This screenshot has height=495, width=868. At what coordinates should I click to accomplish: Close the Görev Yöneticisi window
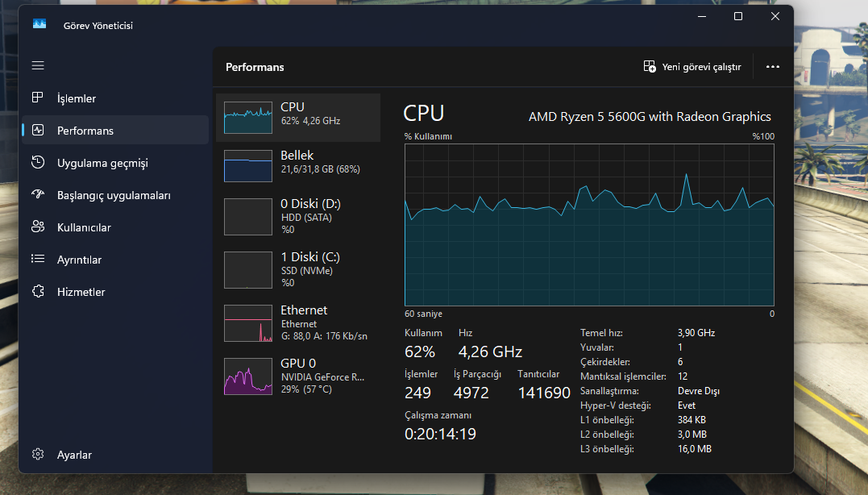click(x=775, y=17)
